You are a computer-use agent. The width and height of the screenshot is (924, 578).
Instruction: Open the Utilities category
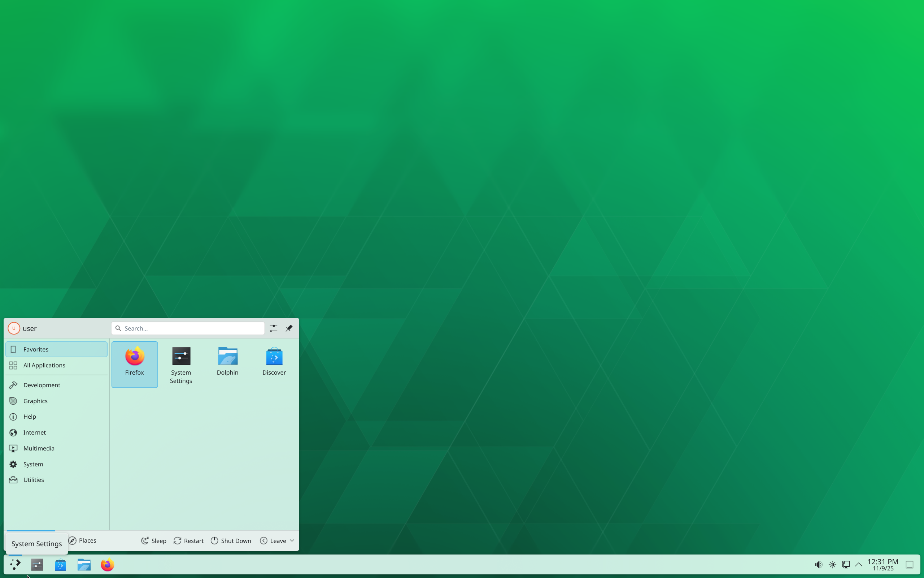(57, 480)
